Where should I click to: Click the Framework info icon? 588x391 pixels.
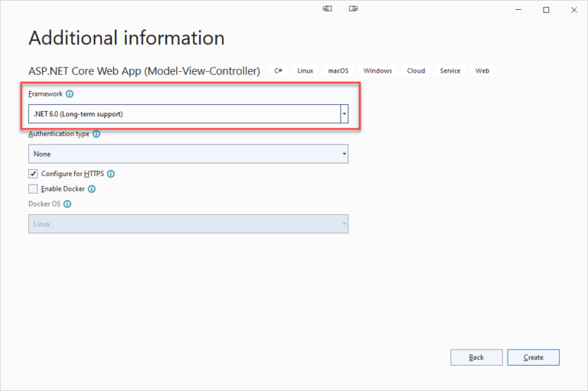point(70,93)
